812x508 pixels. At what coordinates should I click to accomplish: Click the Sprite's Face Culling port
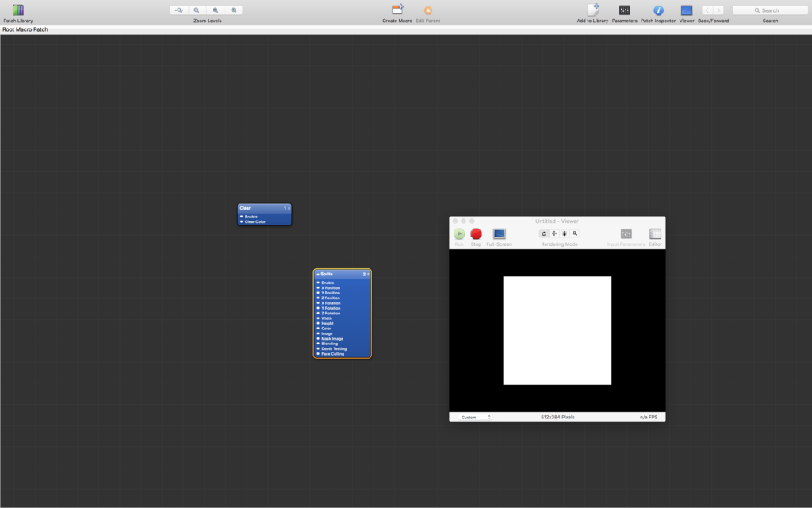pyautogui.click(x=318, y=354)
